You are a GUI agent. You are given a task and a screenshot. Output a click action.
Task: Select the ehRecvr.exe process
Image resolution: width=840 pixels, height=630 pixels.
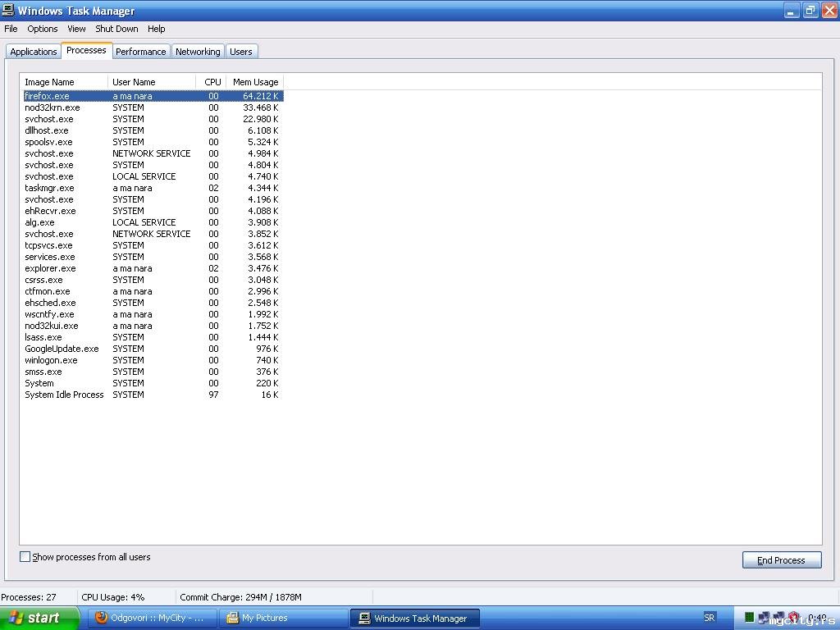(x=153, y=211)
